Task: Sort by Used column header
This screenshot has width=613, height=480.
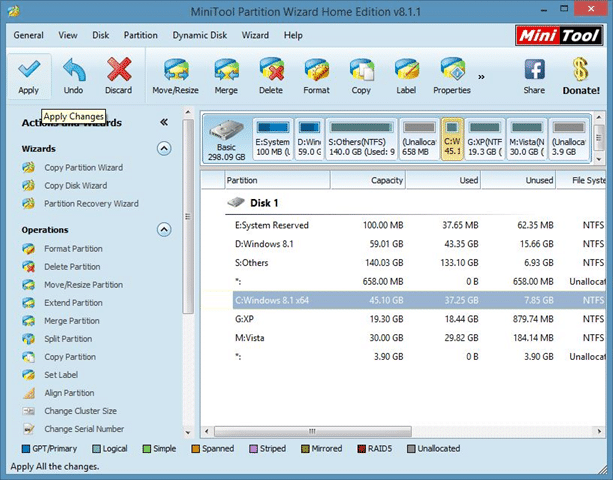Action: [443, 180]
